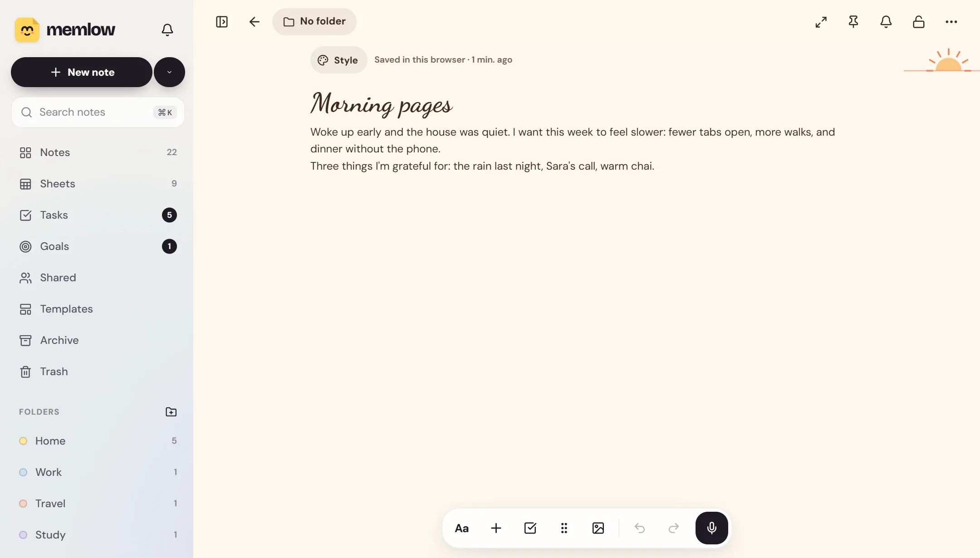Add a new folder icon
This screenshot has width=980, height=558.
coord(171,412)
